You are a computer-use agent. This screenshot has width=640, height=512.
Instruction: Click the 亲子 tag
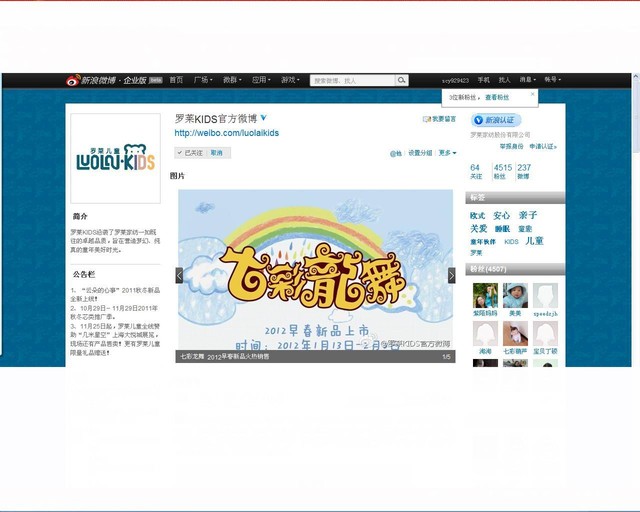click(x=528, y=215)
